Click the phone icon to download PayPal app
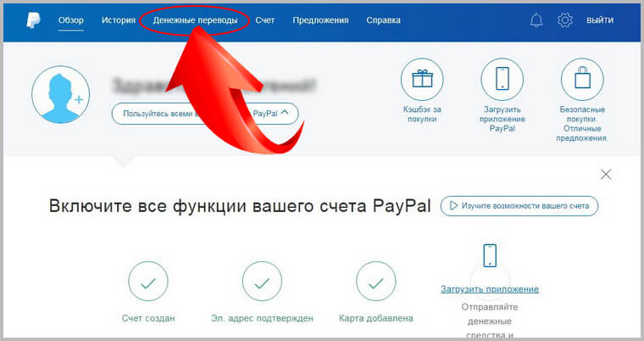Viewport: 644px width, 341px height. coord(502,79)
